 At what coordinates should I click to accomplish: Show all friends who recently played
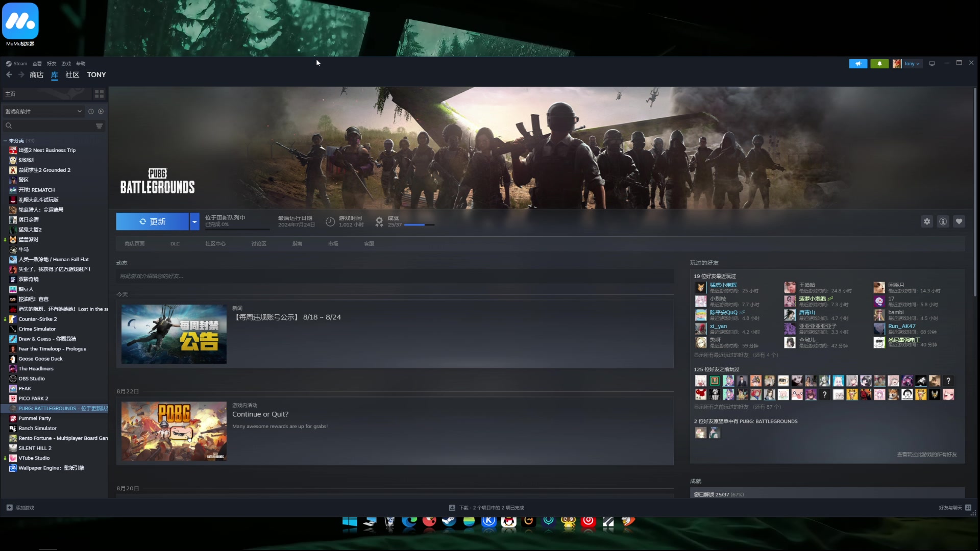[x=736, y=355]
